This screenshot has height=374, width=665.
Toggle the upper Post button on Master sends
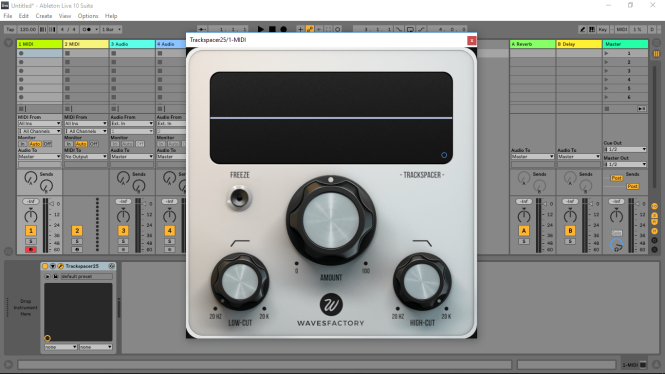click(x=616, y=178)
